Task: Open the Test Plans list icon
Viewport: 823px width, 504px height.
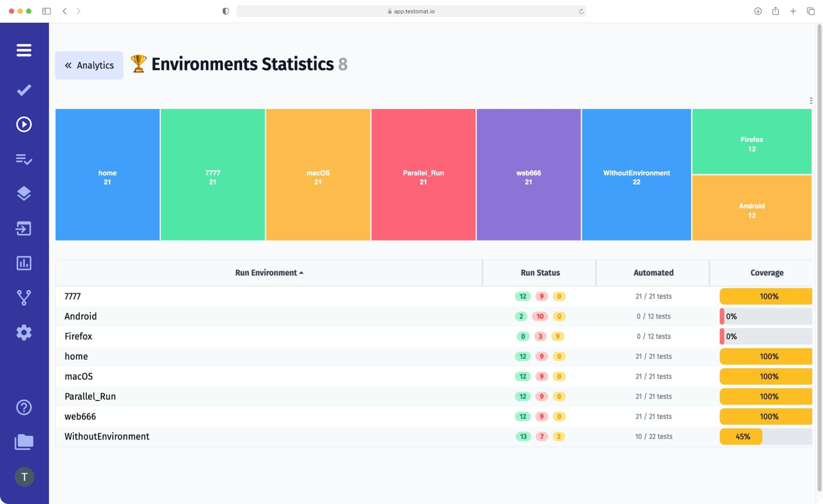Action: point(24,159)
